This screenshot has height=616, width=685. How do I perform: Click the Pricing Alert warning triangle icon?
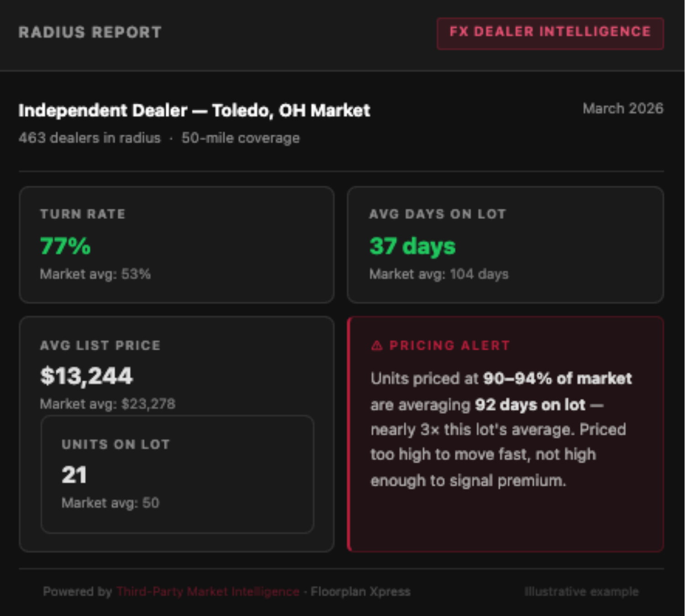(377, 345)
